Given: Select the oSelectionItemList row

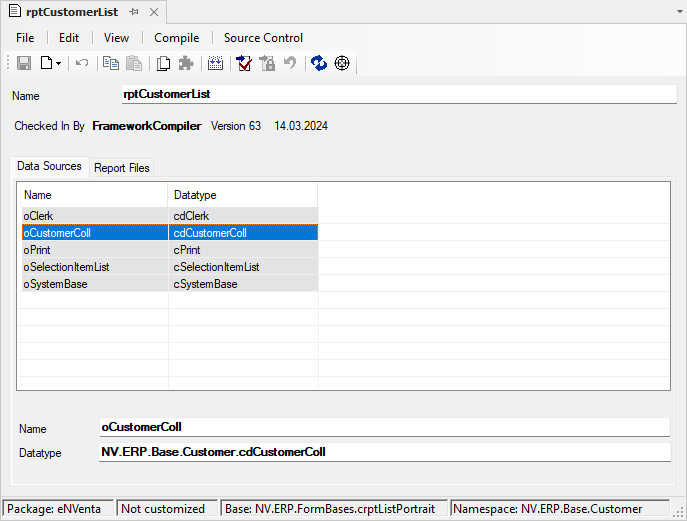Looking at the screenshot, I should point(170,267).
